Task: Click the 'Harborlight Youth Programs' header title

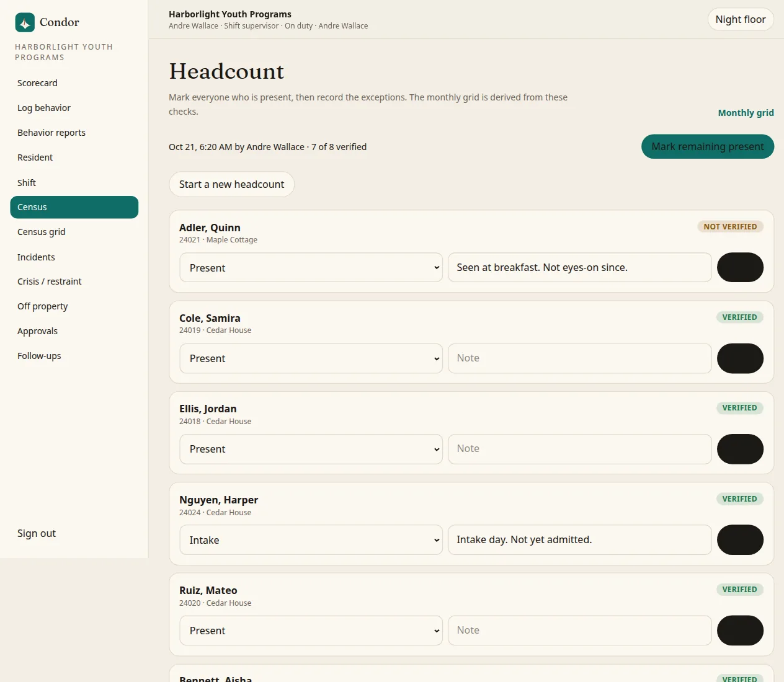Action: tap(230, 14)
